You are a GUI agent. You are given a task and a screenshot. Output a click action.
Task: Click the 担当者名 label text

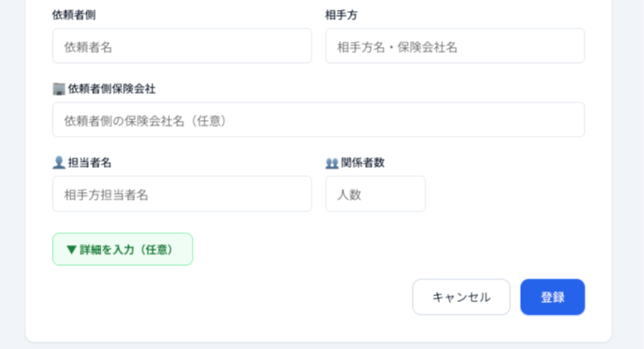pos(90,163)
